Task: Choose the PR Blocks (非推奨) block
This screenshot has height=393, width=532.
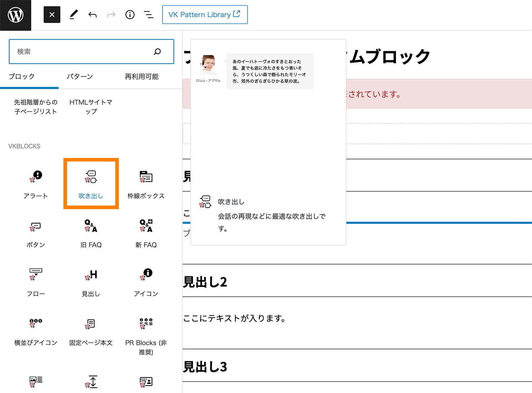Action: 146,334
